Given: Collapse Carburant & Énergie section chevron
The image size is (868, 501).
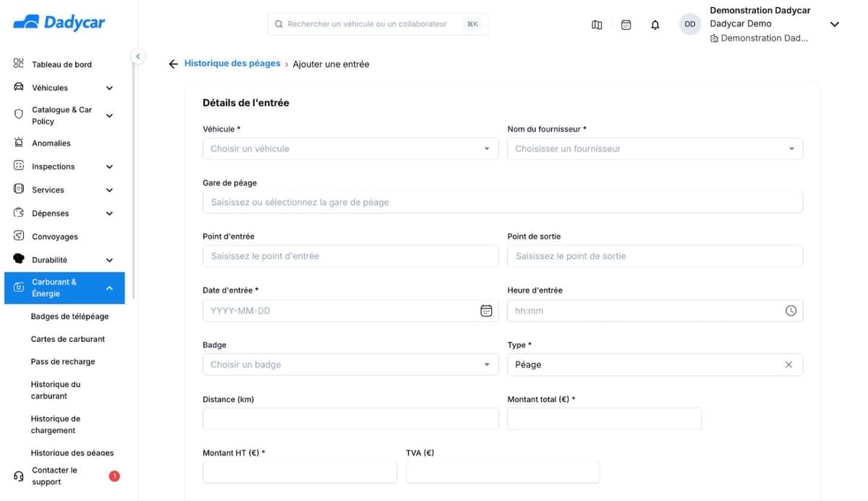Looking at the screenshot, I should (109, 288).
